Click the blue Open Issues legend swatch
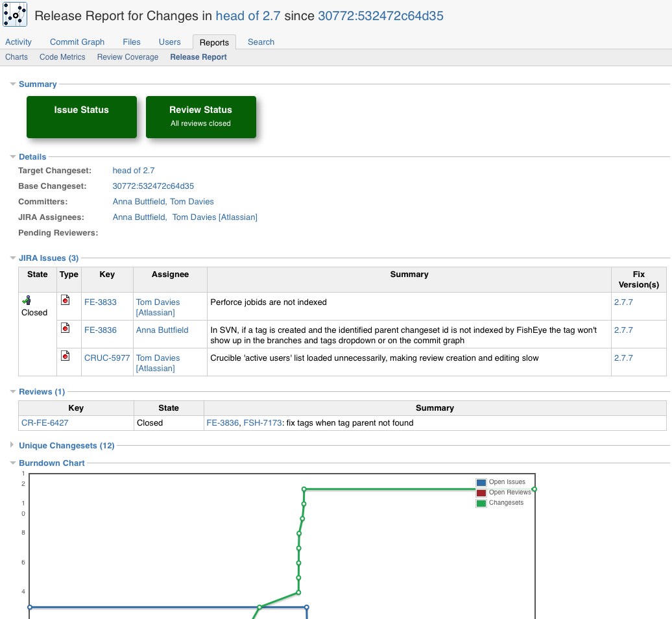The image size is (672, 619). coord(481,483)
